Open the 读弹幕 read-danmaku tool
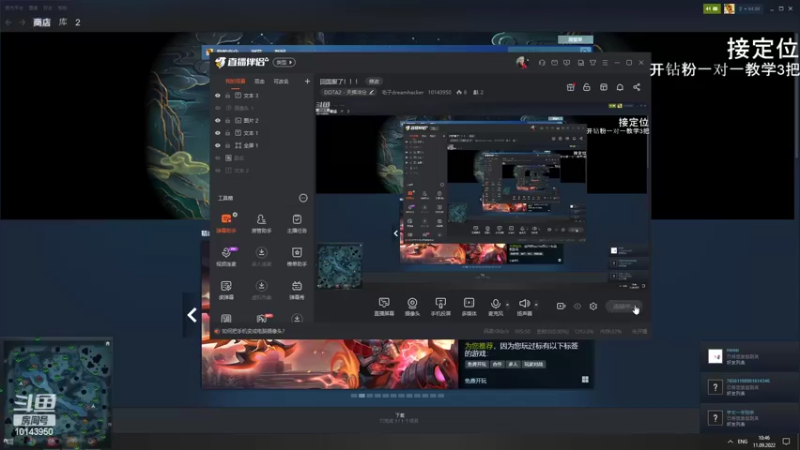 [226, 289]
